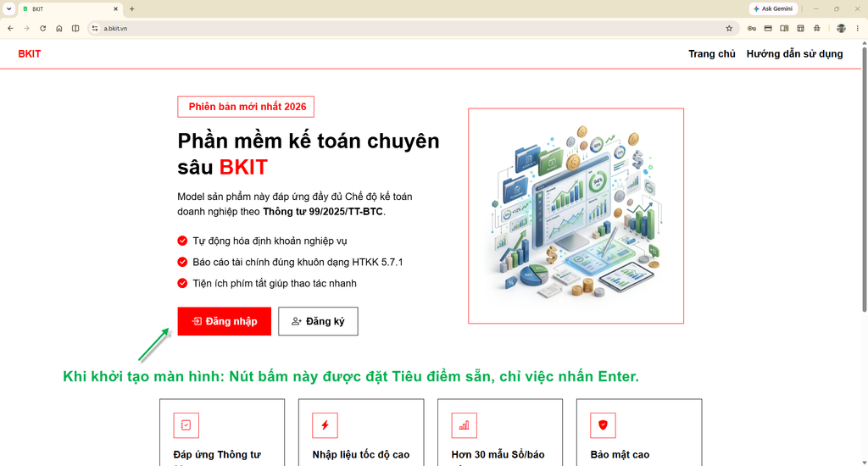Toggle split view icon beside home button
The image size is (868, 466).
pos(75,28)
